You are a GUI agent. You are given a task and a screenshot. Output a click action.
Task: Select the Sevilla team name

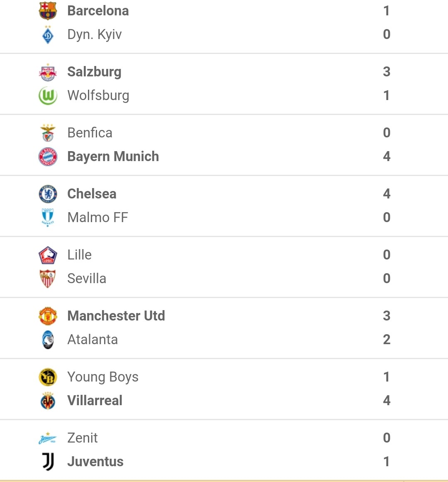[87, 279]
